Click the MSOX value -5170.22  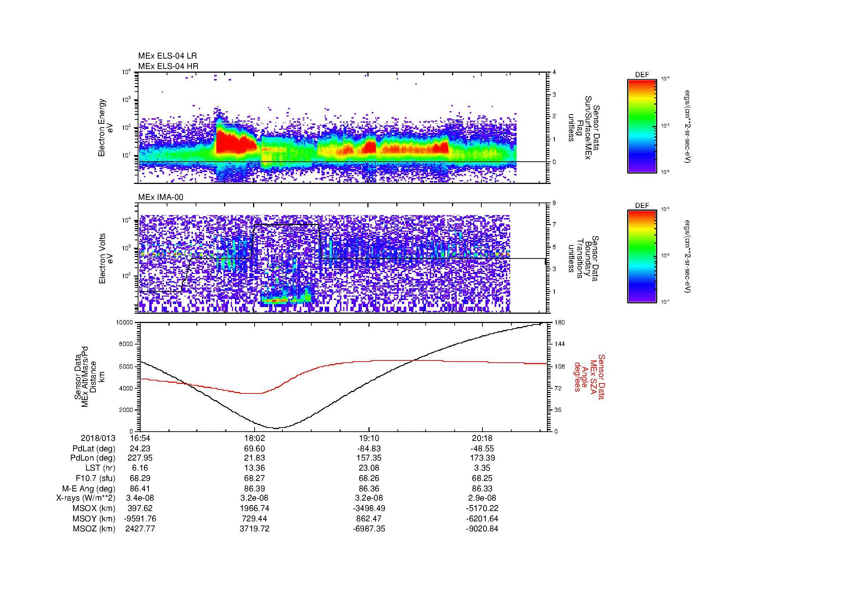coord(482,508)
